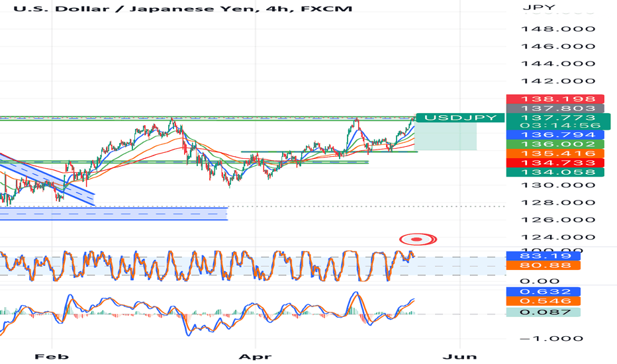Image resolution: width=617 pixels, height=364 pixels.
Task: Select the orange 135.416 price label
Action: 555,154
